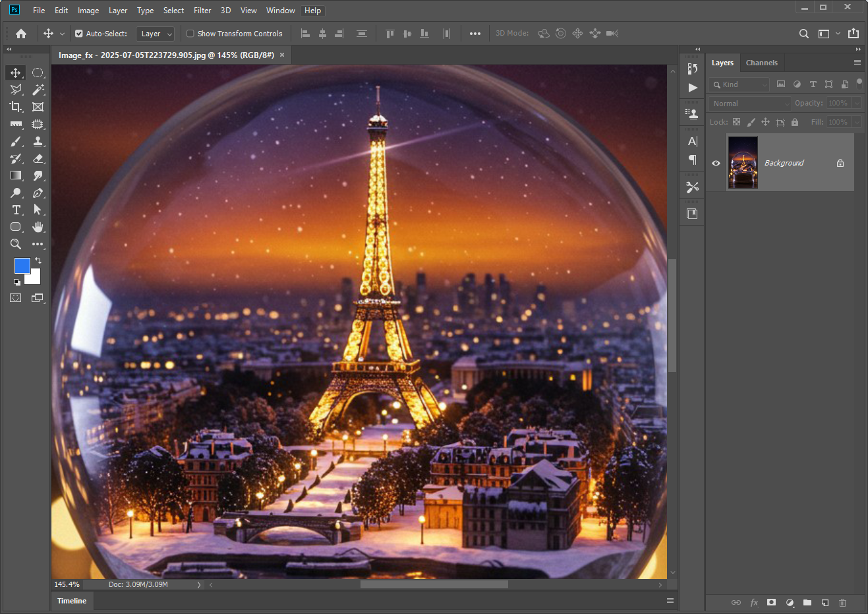Expand the status bar info arrow
868x614 pixels.
[x=198, y=585]
